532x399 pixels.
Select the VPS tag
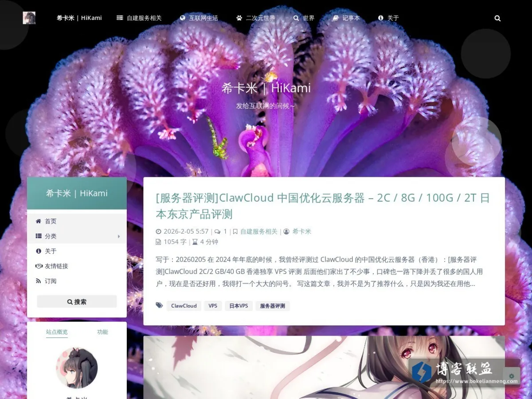coord(213,306)
